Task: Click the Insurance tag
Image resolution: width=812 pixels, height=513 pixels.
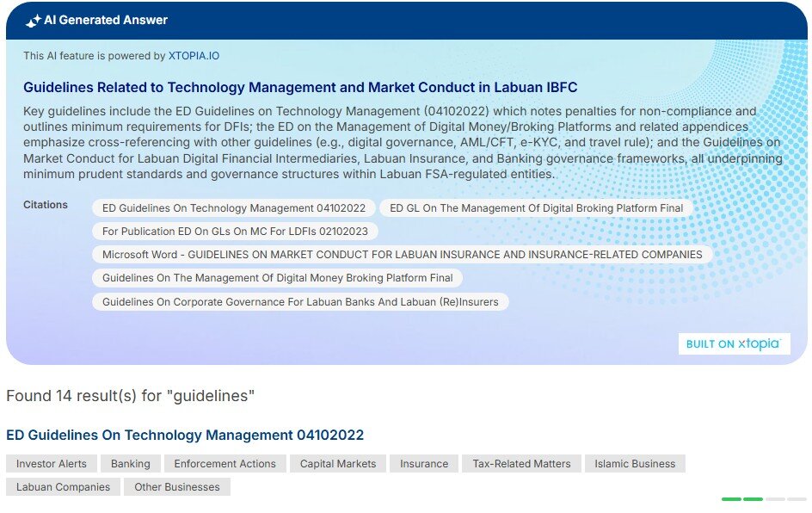Action: click(424, 464)
